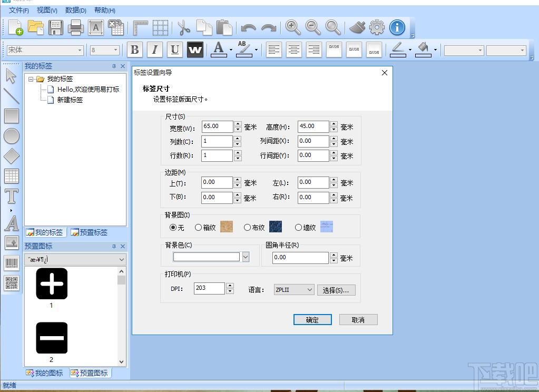Image resolution: width=539 pixels, height=392 pixels.
Task: Confirm with the 确定 button
Action: click(312, 320)
